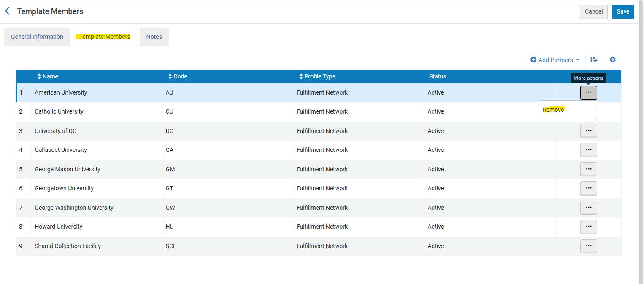Open more actions for American University
The image size is (644, 284).
(x=588, y=92)
